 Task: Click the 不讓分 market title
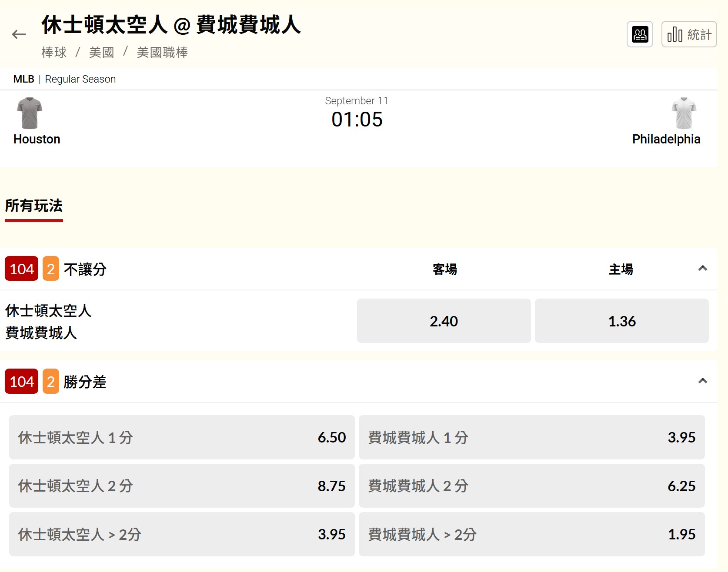[85, 269]
